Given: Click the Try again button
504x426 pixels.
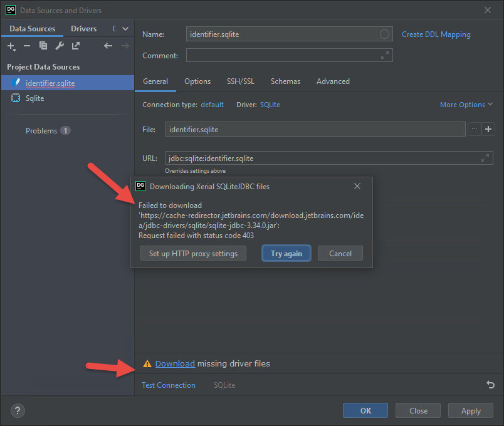Looking at the screenshot, I should click(286, 254).
